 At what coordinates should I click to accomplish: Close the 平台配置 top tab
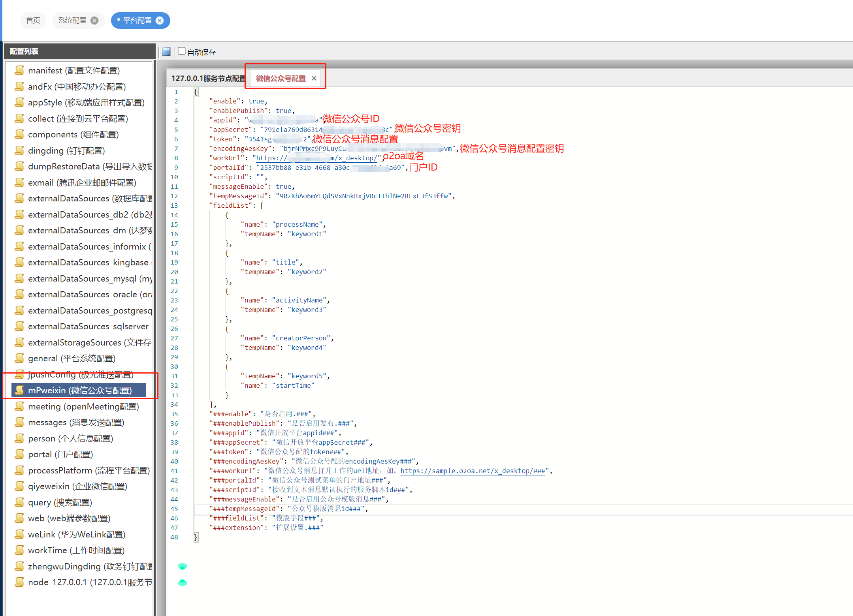pyautogui.click(x=160, y=21)
